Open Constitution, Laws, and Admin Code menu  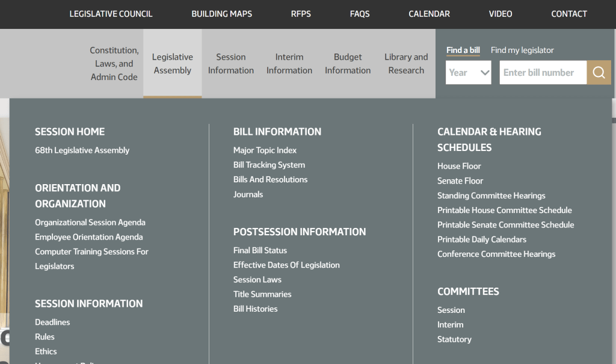114,64
